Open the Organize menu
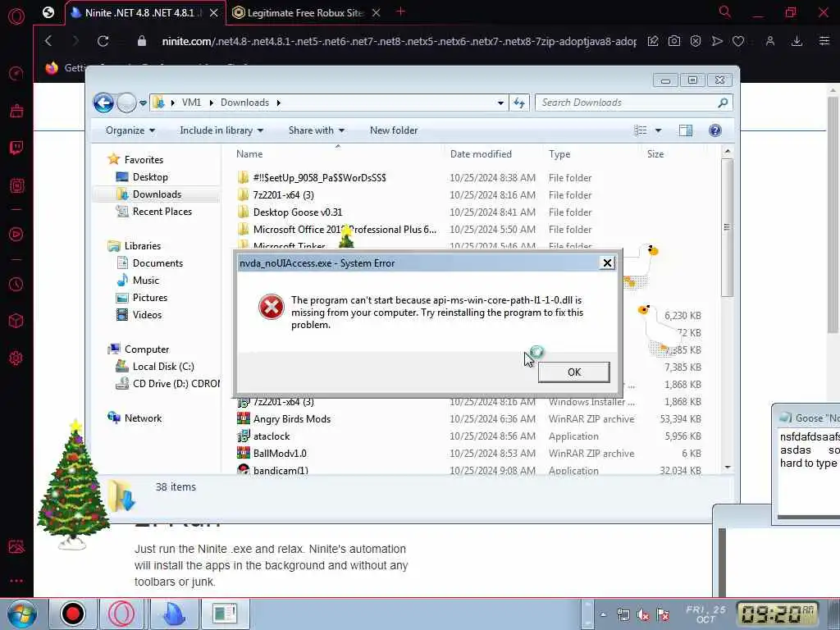 pos(130,130)
